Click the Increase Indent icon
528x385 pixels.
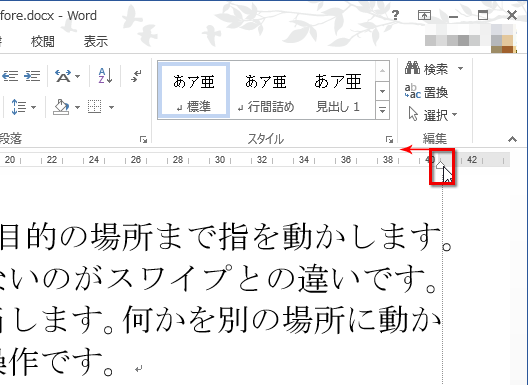32,76
